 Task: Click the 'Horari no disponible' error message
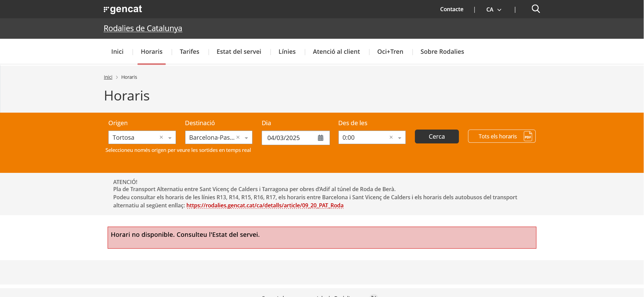tap(322, 237)
